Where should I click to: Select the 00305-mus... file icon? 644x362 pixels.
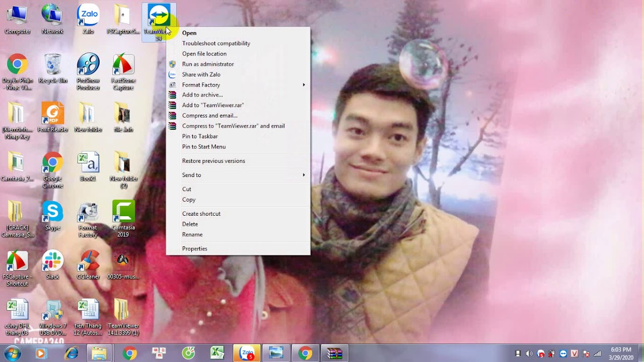click(x=123, y=265)
